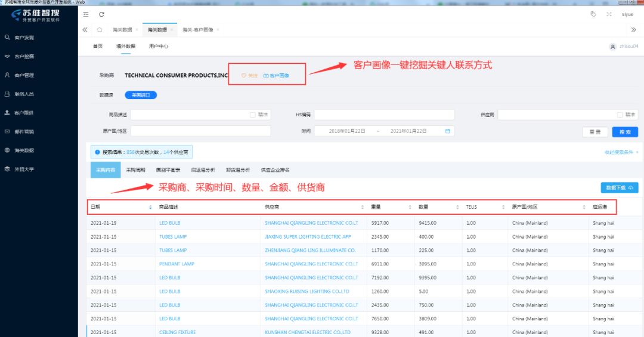Click the 关注 heart to follow the buyer
Image resolution: width=644 pixels, height=337 pixels.
click(x=249, y=76)
